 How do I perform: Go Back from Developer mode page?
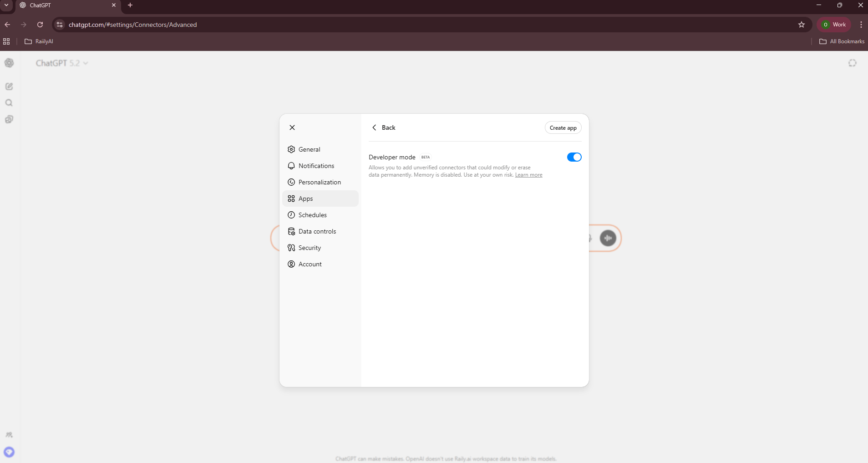point(384,127)
